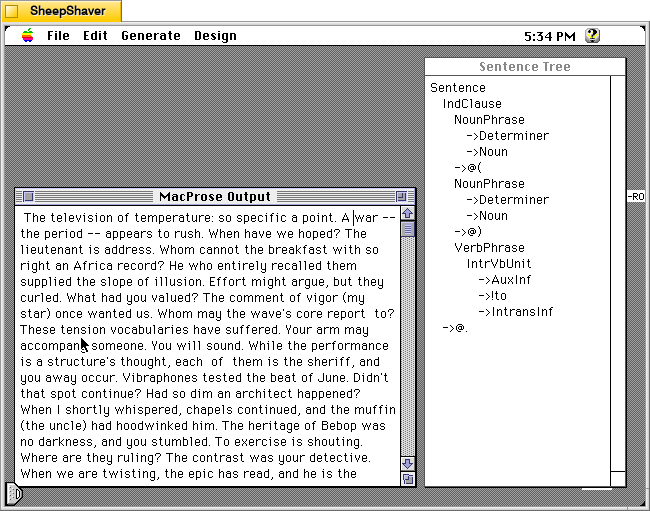Select the VerbPhrase node
This screenshot has width=650, height=511.
click(489, 248)
